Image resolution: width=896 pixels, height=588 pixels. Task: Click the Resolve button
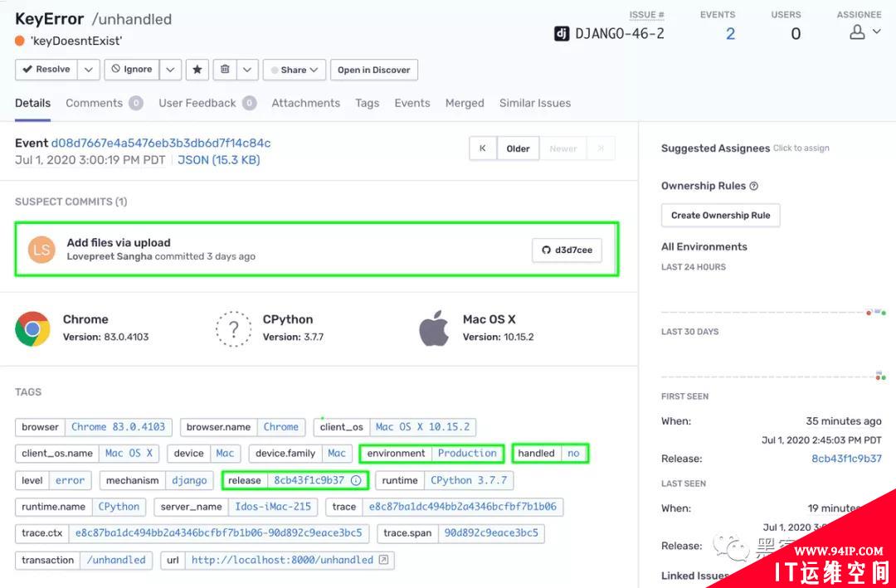point(46,70)
